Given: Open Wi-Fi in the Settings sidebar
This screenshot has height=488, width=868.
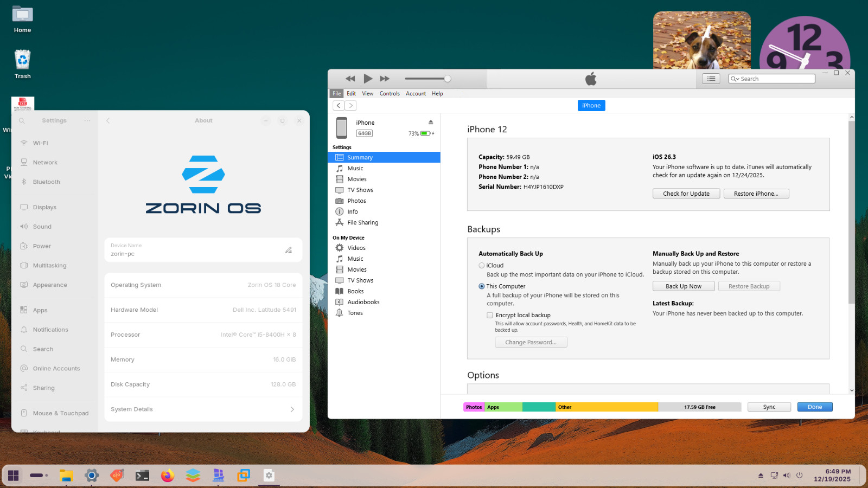Looking at the screenshot, I should [54, 143].
